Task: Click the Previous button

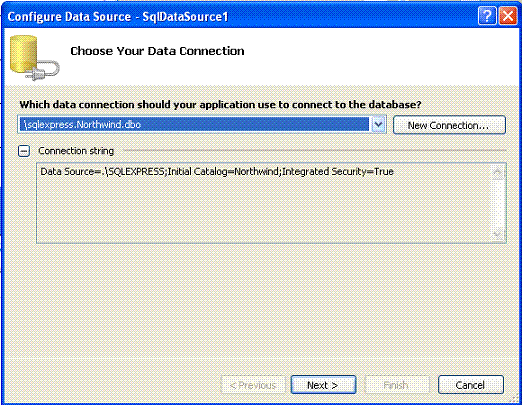Action: click(x=253, y=385)
